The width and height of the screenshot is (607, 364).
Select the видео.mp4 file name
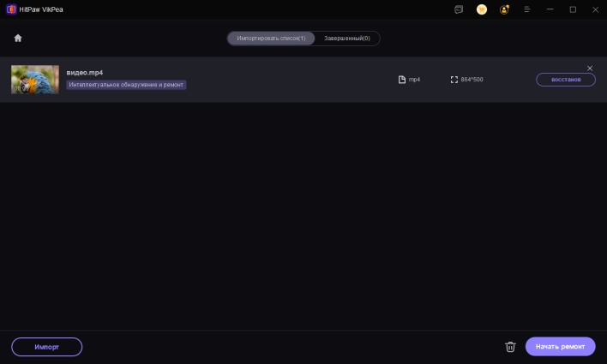click(85, 73)
